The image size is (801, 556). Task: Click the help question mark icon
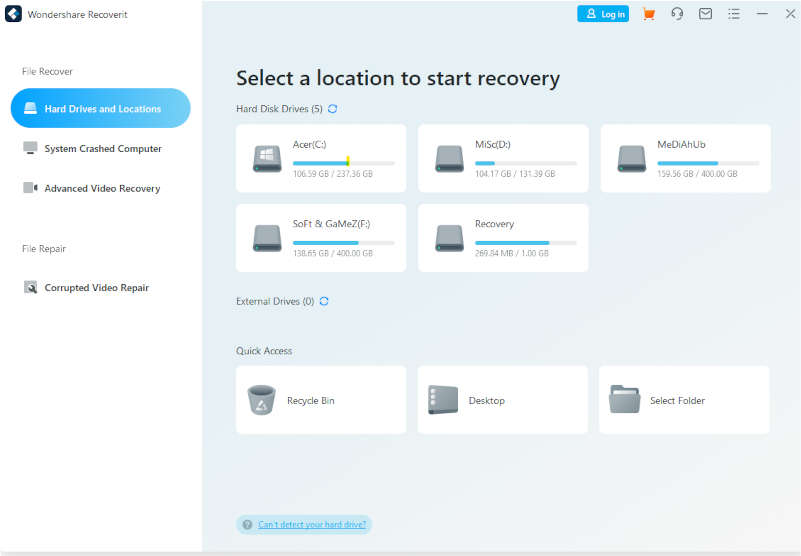246,524
